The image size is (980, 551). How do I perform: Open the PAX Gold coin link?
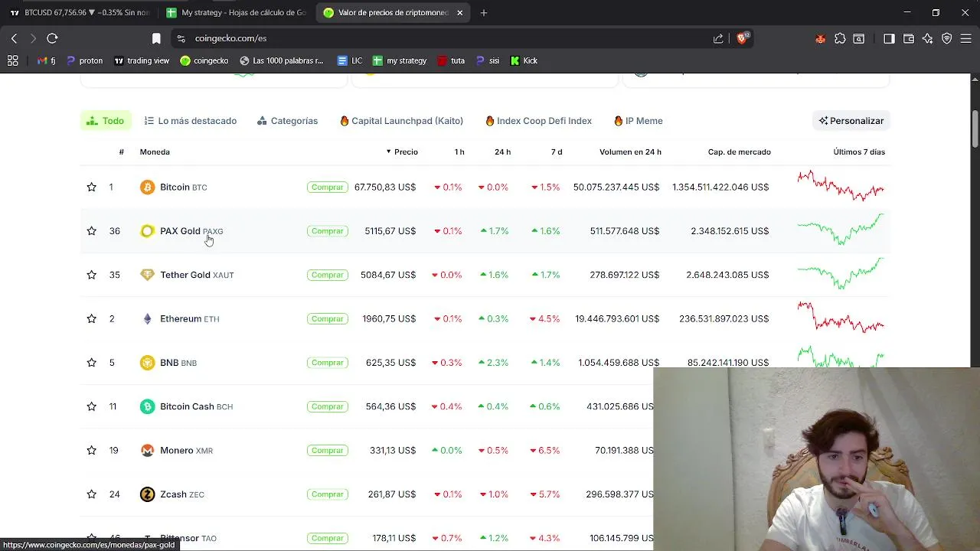(x=191, y=231)
